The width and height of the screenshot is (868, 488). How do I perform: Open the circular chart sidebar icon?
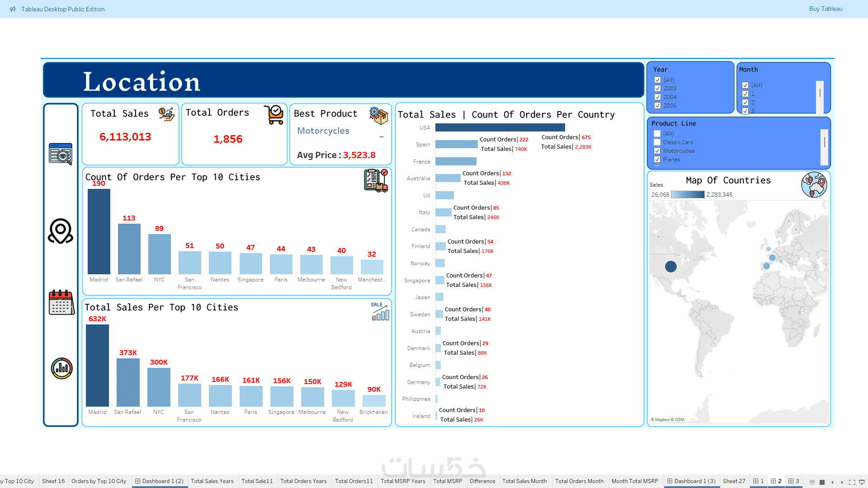click(61, 368)
